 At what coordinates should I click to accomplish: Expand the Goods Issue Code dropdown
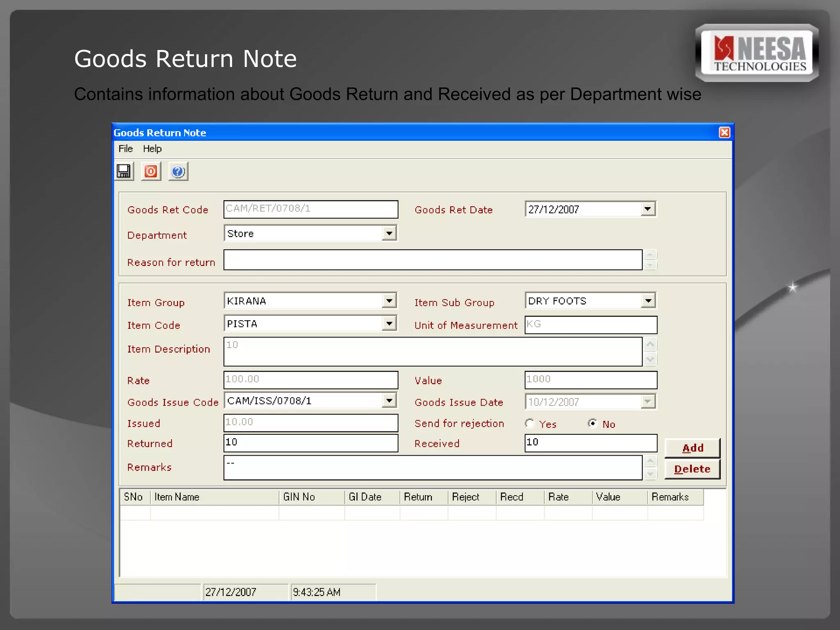pos(389,400)
